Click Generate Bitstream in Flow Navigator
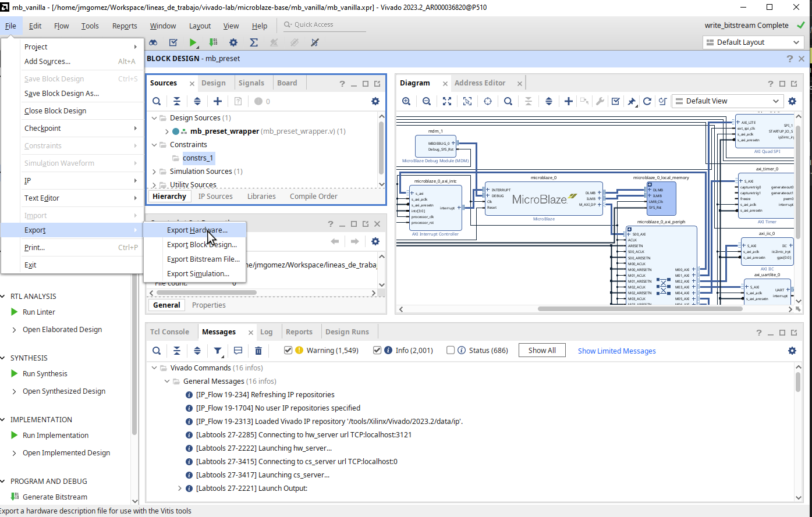This screenshot has width=812, height=517. pos(55,497)
